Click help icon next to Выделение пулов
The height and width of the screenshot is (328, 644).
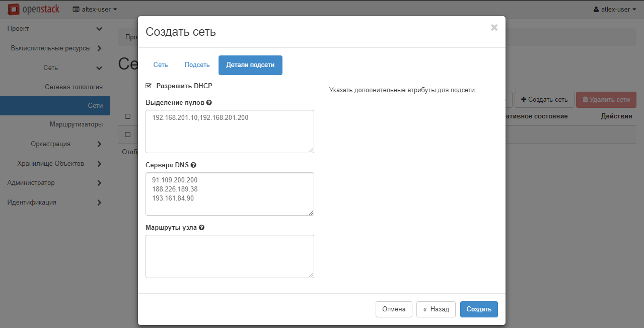[x=209, y=102]
